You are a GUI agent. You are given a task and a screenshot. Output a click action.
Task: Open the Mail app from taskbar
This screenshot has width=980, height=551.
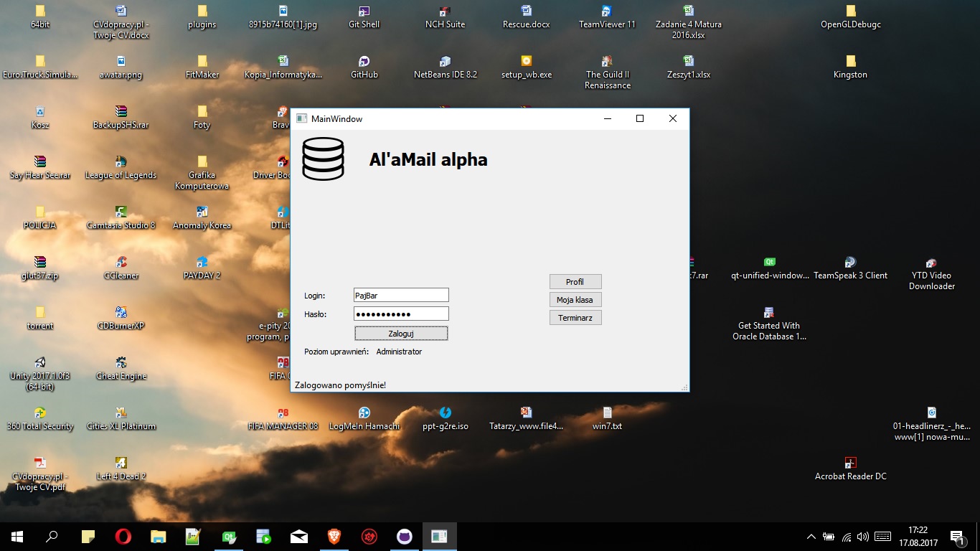pos(299,536)
